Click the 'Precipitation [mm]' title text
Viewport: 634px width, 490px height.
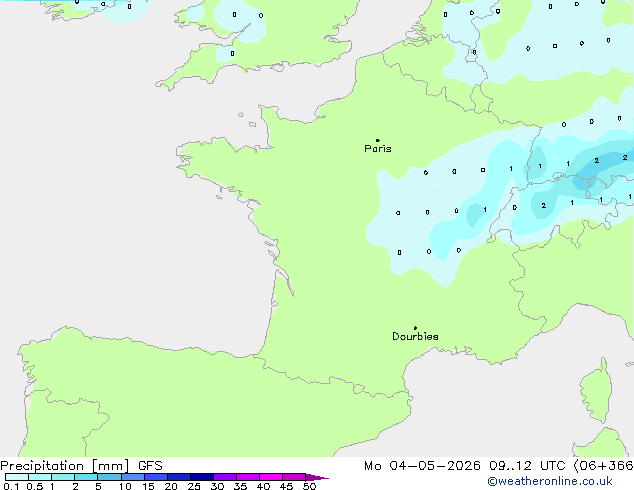pyautogui.click(x=65, y=466)
